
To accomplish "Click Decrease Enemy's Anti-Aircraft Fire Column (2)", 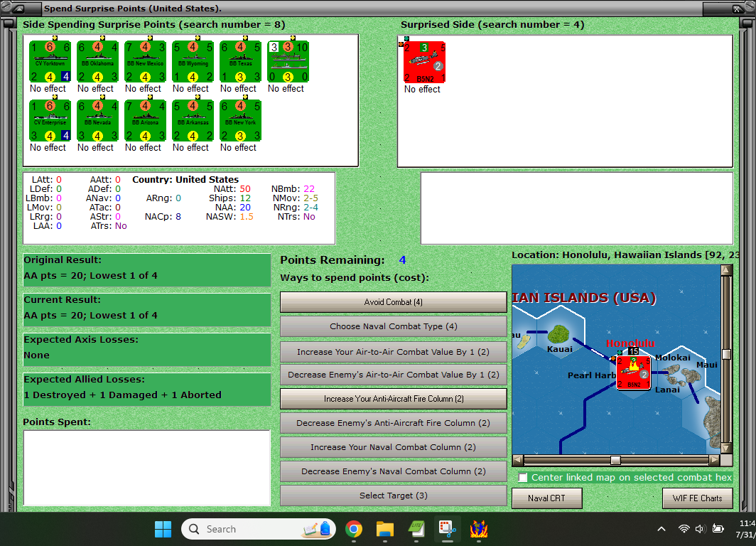I will (x=394, y=423).
